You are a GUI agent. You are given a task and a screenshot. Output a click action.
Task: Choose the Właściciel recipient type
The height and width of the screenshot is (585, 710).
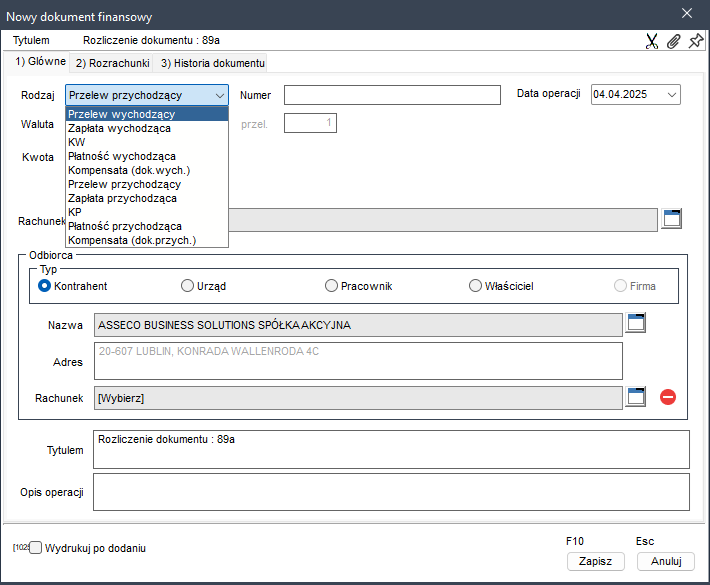click(475, 286)
